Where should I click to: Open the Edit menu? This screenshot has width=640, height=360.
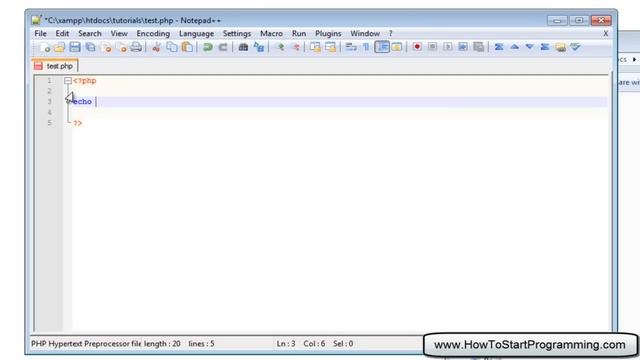point(62,33)
